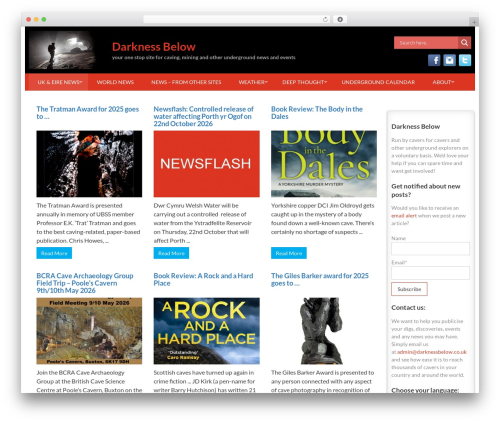Expand the About dropdown menu

(443, 82)
